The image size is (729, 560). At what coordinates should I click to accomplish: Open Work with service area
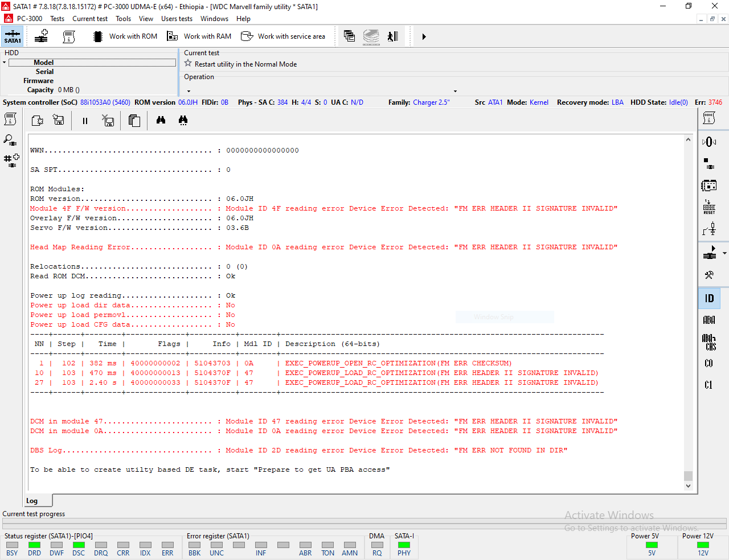tap(283, 36)
